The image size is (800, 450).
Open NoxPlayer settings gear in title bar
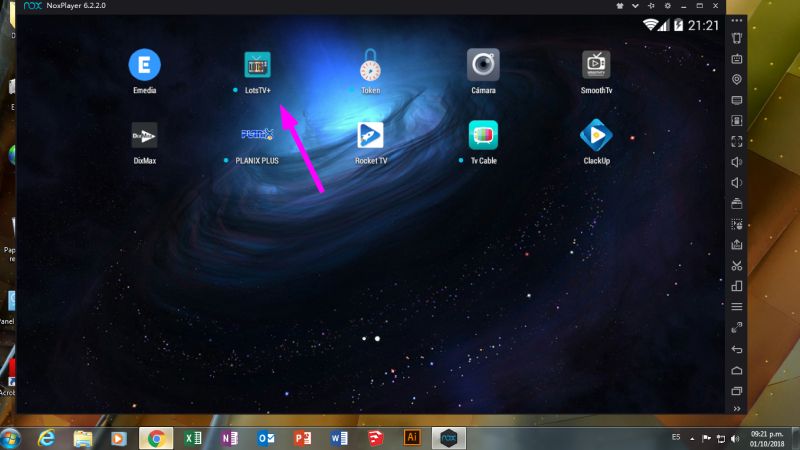(667, 6)
